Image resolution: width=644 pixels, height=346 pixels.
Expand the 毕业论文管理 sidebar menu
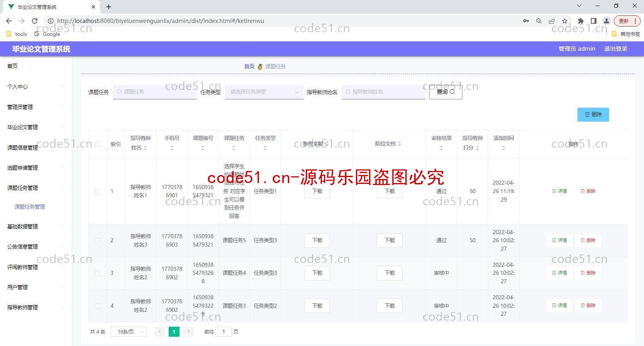pos(36,127)
